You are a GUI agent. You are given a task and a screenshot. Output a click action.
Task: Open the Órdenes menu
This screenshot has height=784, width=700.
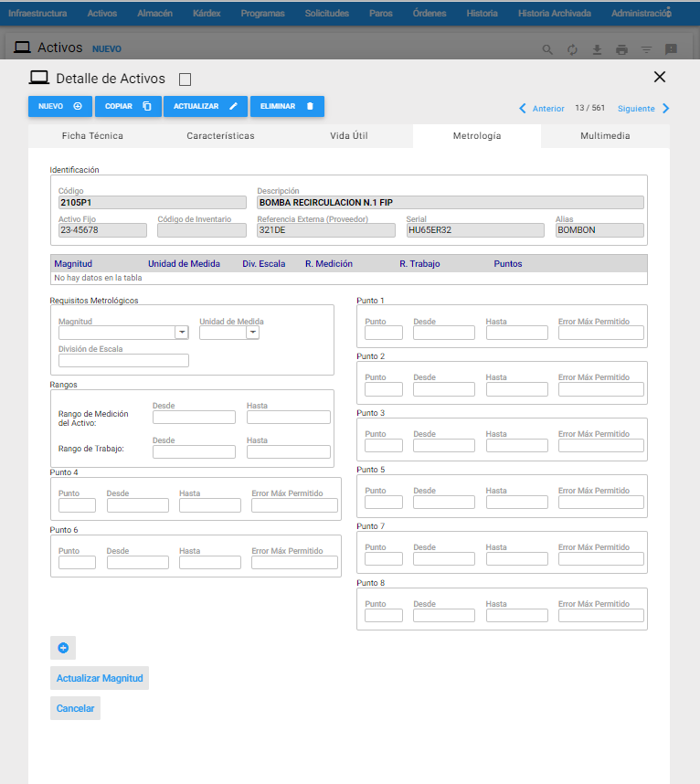tap(430, 14)
